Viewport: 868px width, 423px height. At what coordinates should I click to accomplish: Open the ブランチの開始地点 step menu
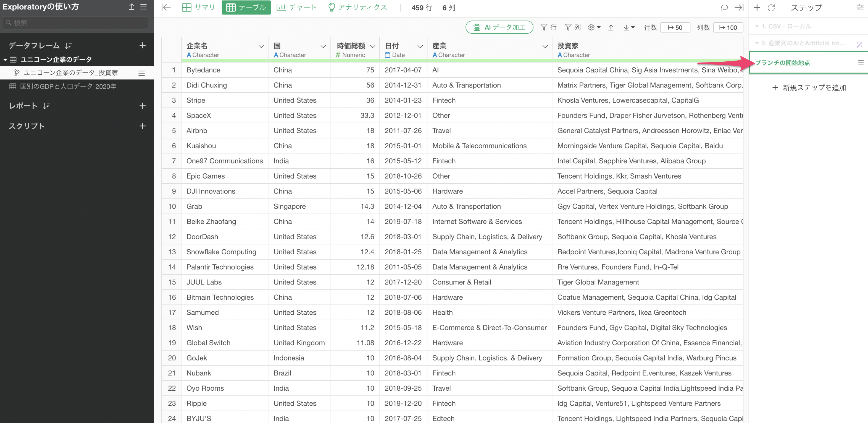(x=861, y=62)
